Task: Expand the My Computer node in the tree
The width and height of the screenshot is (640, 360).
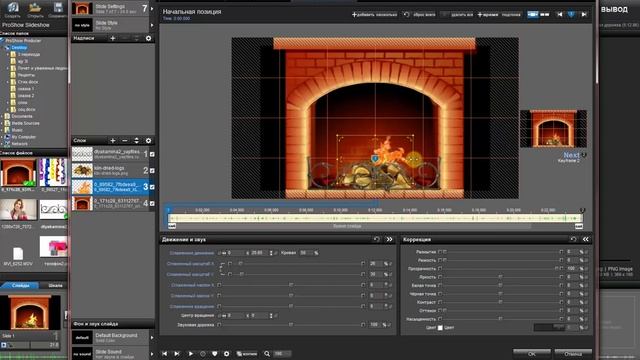Action: [x=2, y=137]
